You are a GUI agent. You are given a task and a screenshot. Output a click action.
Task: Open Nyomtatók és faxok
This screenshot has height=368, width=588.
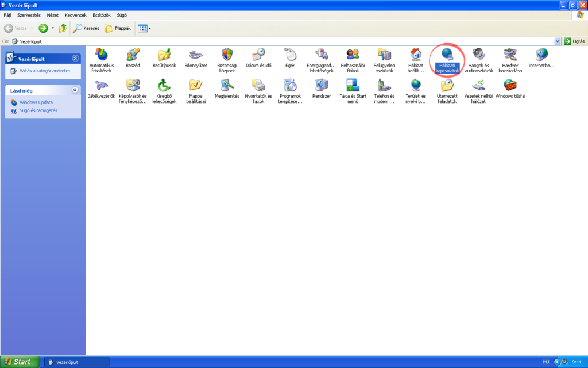click(x=258, y=89)
